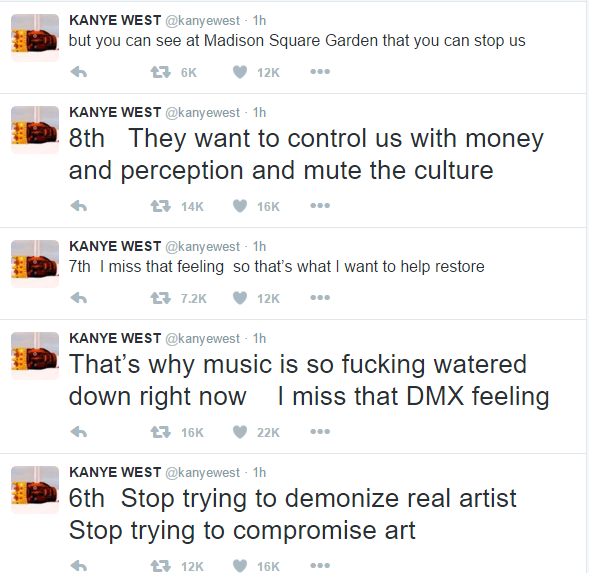This screenshot has width=589, height=573.
Task: Like the 7th tweet about that feeling
Action: tap(240, 298)
